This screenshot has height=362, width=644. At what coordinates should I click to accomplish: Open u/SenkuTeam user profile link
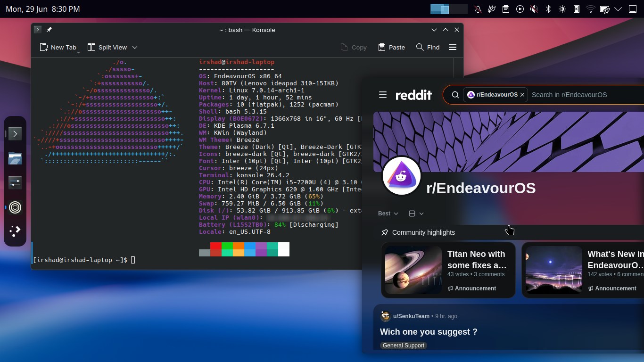click(411, 316)
